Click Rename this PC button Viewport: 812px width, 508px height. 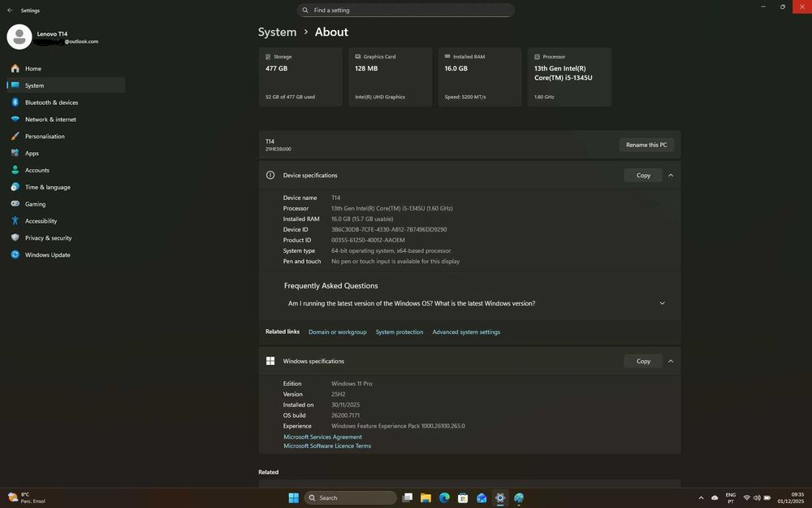click(x=646, y=145)
